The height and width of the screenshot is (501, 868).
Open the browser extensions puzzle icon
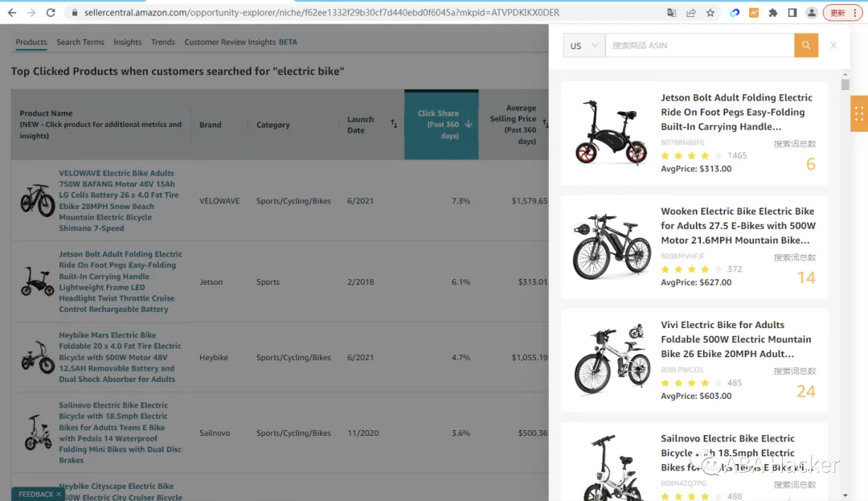[773, 12]
